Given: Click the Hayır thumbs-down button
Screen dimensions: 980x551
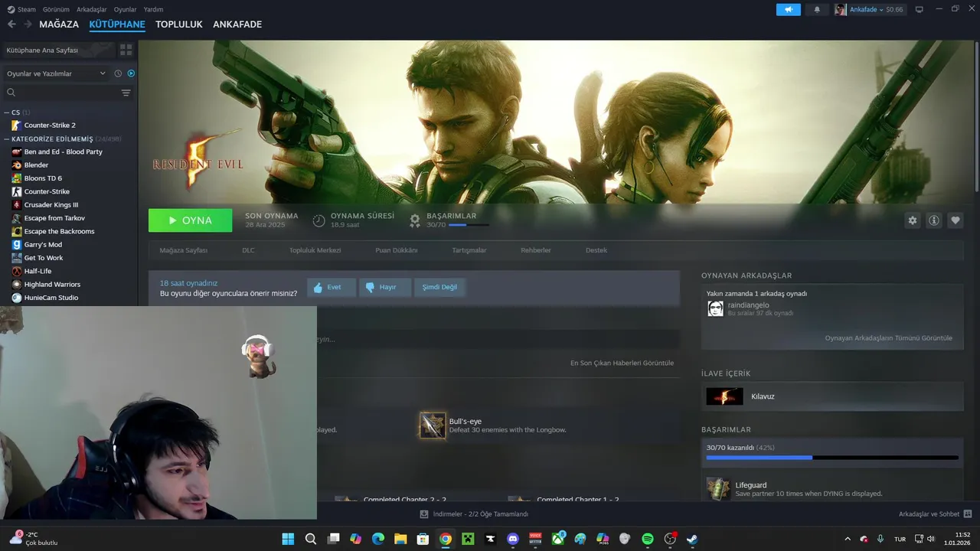Looking at the screenshot, I should pos(385,287).
